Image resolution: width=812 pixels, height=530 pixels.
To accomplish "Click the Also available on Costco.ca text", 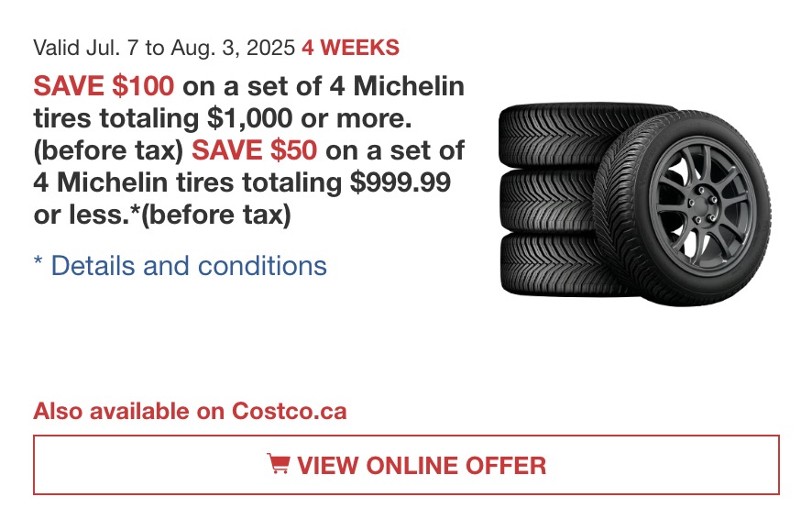I will click(190, 412).
